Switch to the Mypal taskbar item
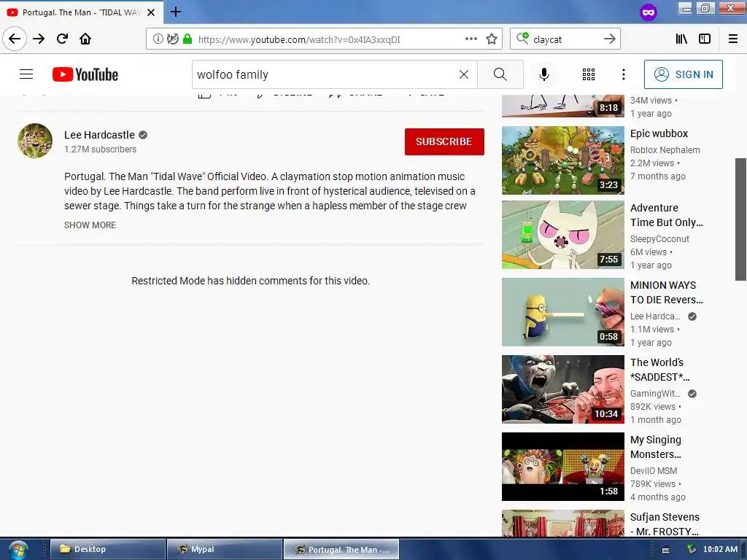 click(x=225, y=549)
